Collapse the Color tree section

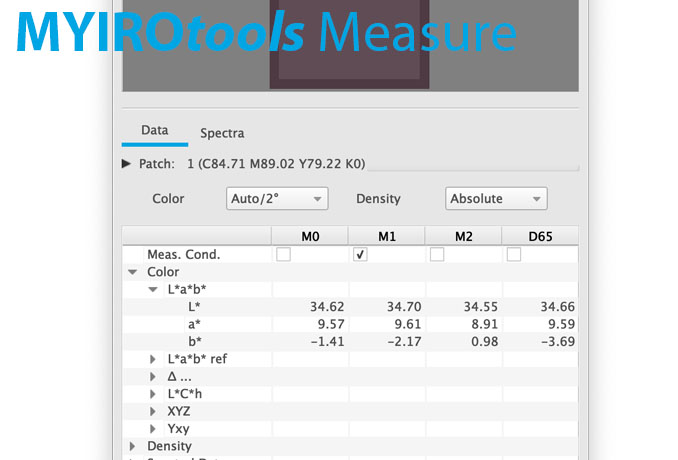[133, 272]
